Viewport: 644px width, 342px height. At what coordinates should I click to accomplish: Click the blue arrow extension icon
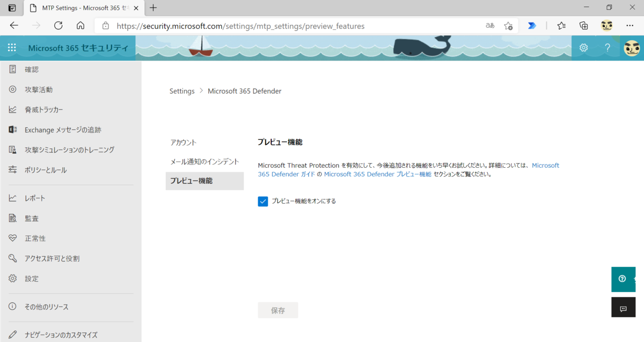[532, 26]
